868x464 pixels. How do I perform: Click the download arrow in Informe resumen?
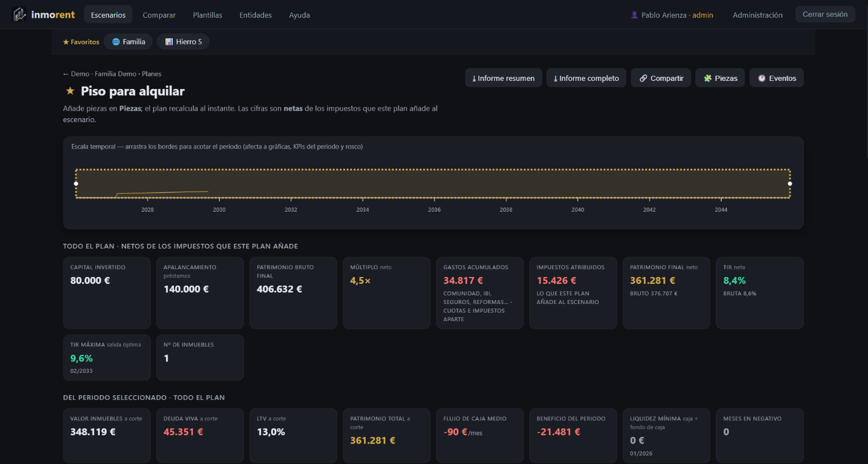click(x=474, y=78)
